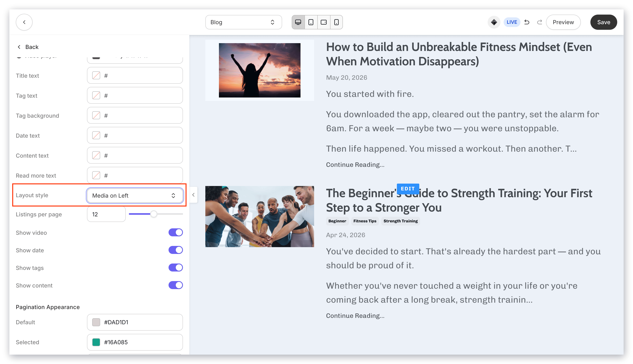Screen dimensions: 633x364
Task: Click the #16A085 Selected color field
Action: (x=135, y=342)
